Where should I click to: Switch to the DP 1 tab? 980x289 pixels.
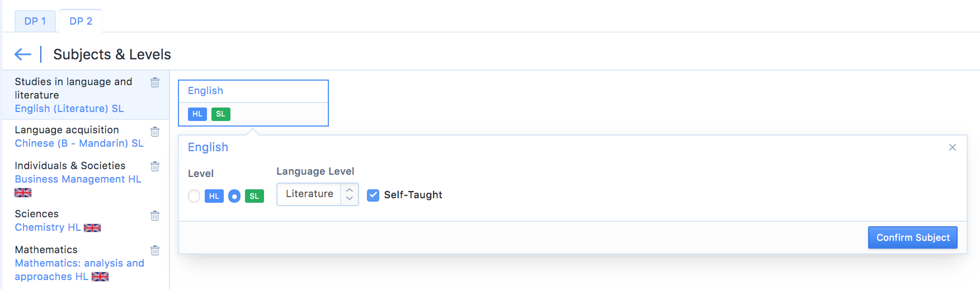pos(35,21)
